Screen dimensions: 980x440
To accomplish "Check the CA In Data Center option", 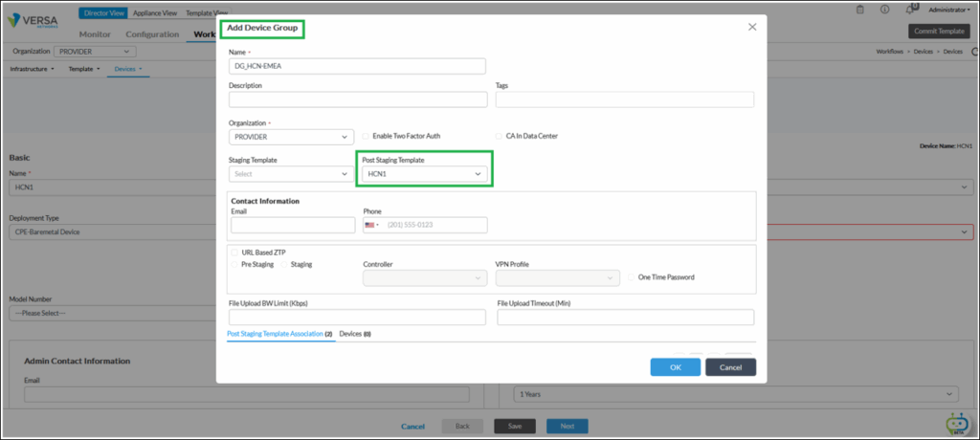I will (x=499, y=137).
